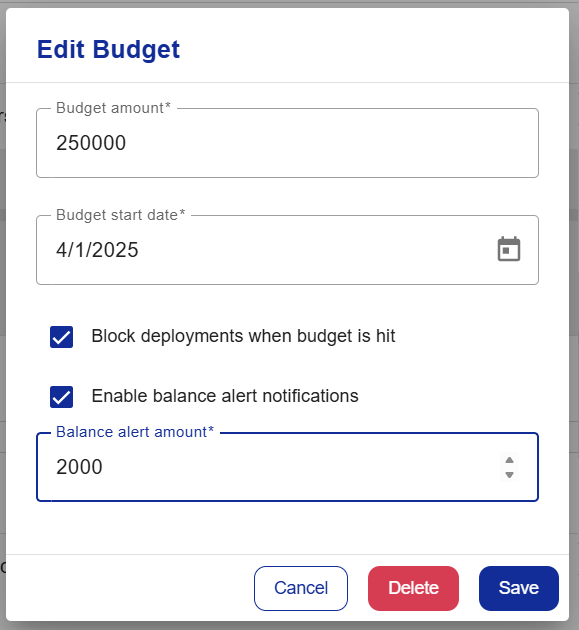Save the budget changes

point(519,588)
